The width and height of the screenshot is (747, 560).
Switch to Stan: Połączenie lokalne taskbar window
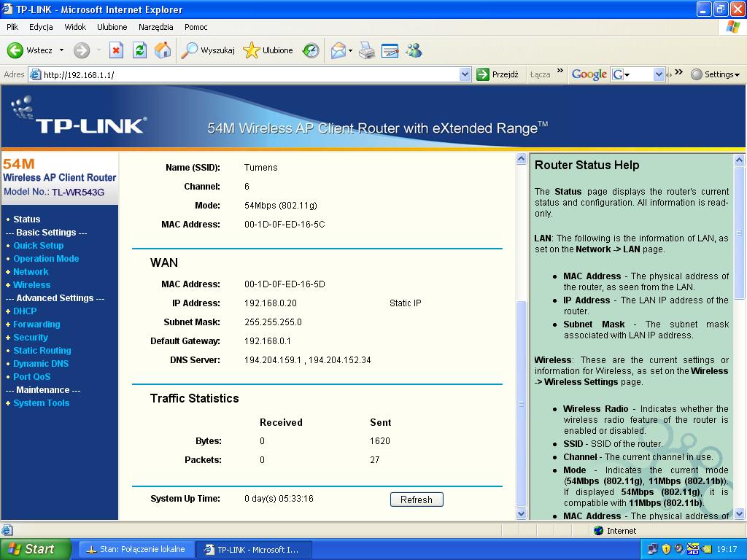point(136,550)
